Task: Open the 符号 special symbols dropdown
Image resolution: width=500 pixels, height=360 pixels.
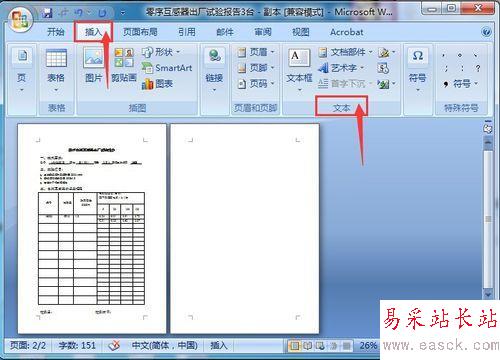Action: pos(461,84)
